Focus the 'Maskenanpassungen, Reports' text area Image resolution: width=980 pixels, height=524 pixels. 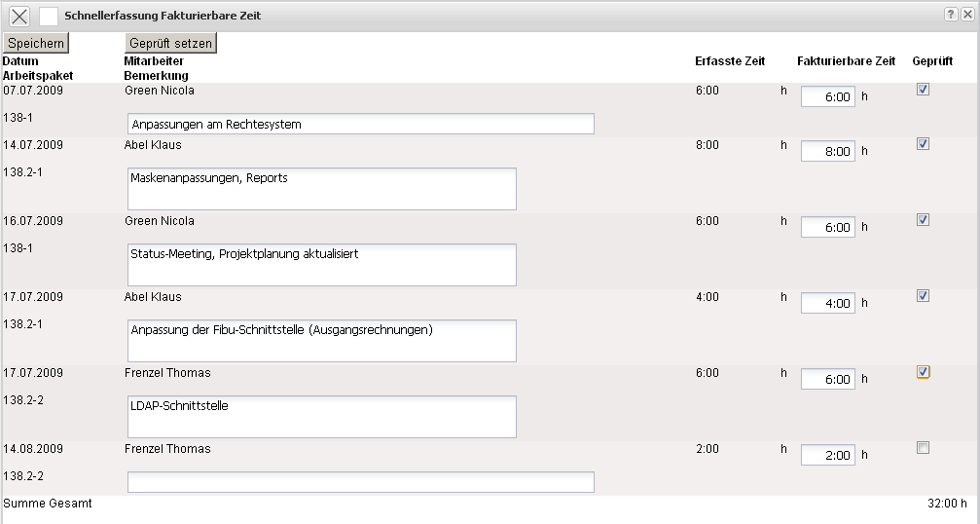[321, 189]
